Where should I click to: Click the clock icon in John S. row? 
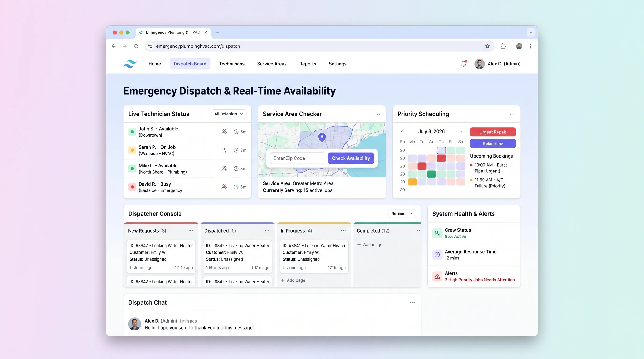[236, 132]
